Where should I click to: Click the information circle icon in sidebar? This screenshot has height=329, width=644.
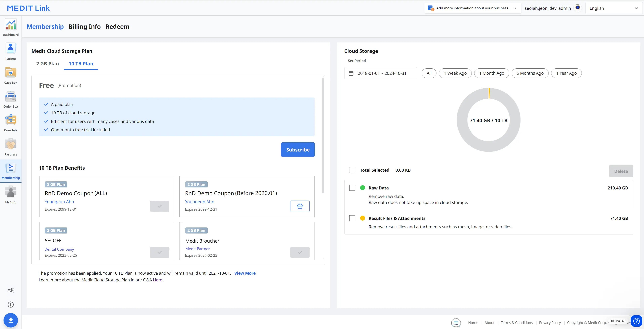11,304
